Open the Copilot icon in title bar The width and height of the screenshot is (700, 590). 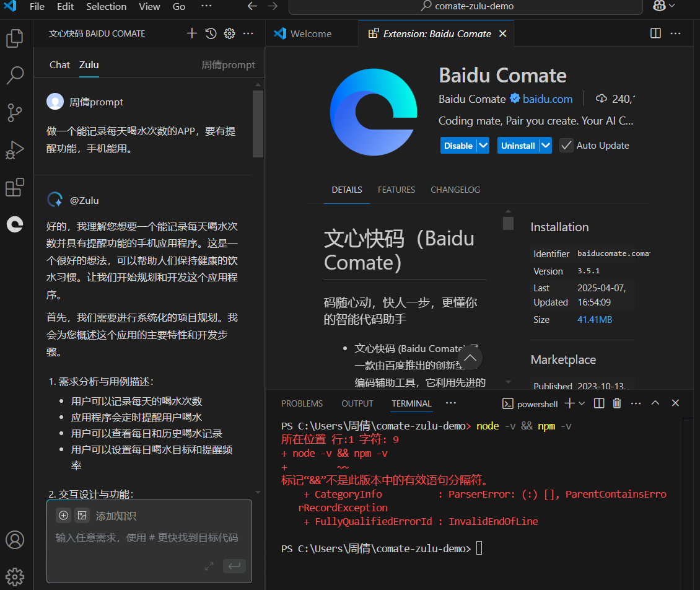pyautogui.click(x=659, y=6)
